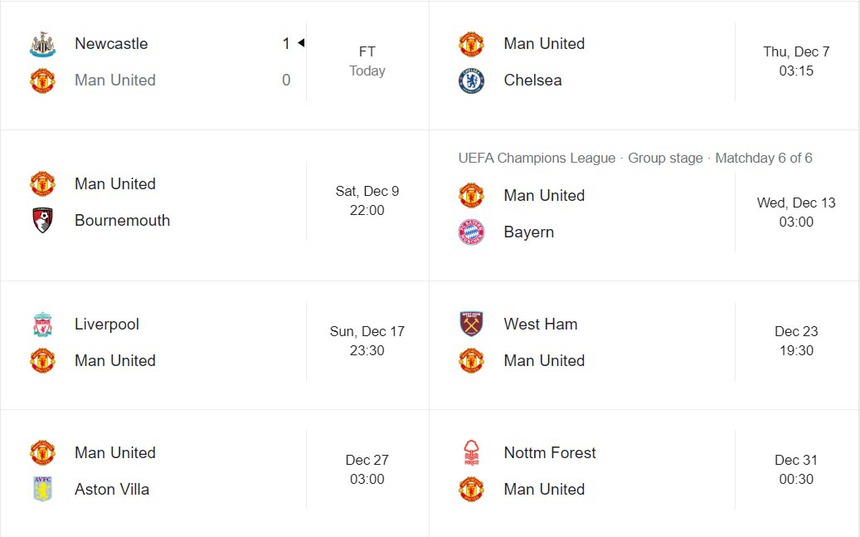Click the Chelsea club crest icon
The image size is (860, 537).
(x=471, y=81)
